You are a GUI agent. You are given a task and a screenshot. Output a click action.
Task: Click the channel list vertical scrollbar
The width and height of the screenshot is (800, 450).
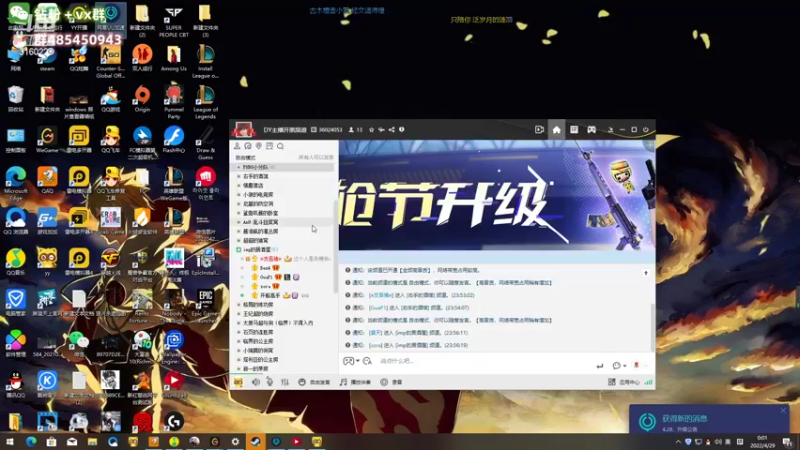pos(335,247)
